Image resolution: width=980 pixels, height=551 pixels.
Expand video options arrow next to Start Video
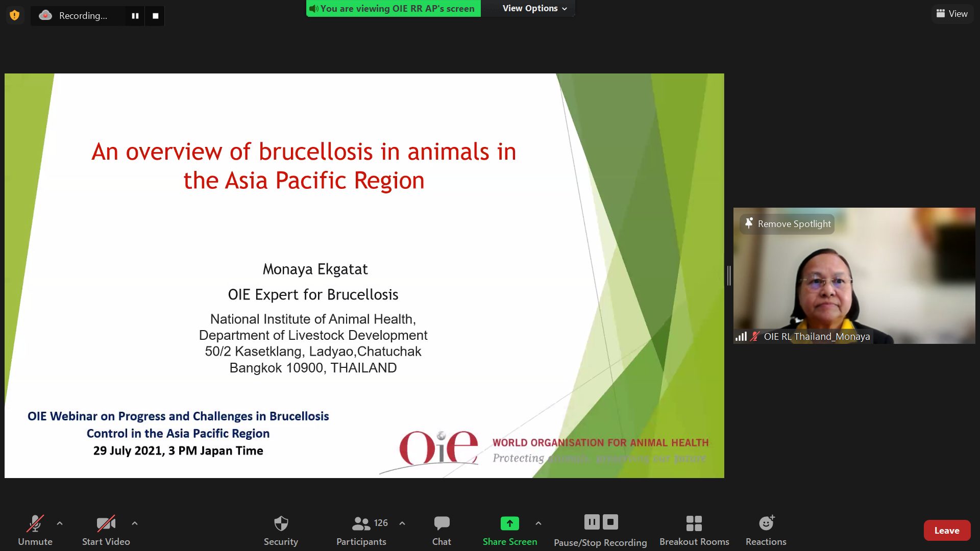(x=135, y=523)
